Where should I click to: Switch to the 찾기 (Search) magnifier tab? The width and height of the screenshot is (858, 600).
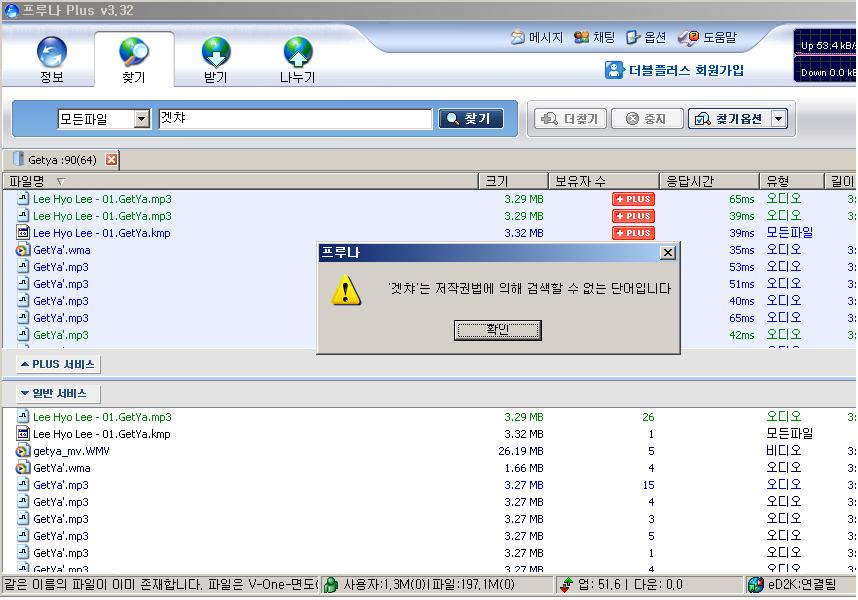point(134,60)
